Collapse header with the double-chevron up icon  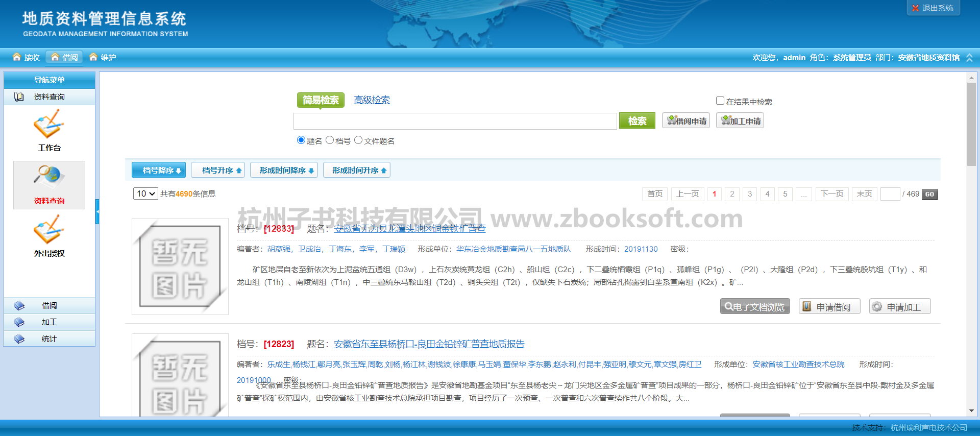(x=969, y=58)
